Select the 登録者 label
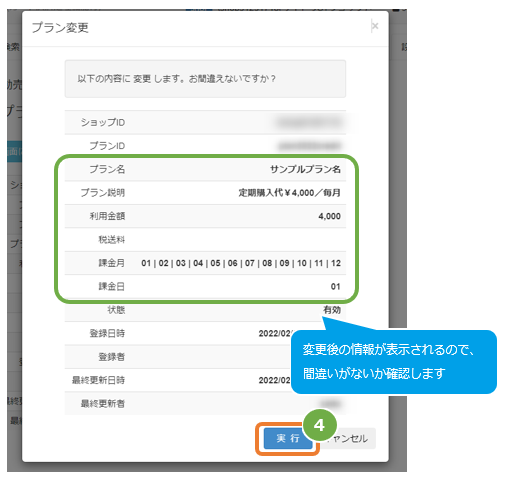The image size is (511, 484). tap(111, 357)
